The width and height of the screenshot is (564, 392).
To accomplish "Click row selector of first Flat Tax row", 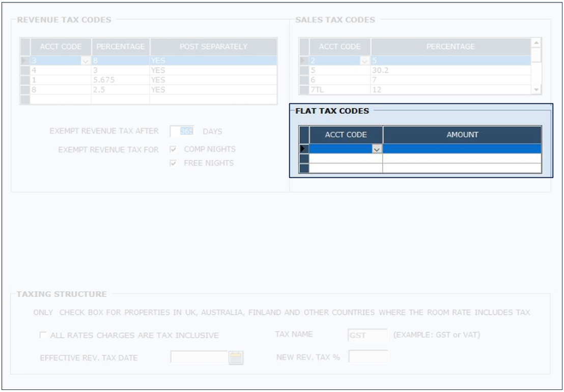I will pyautogui.click(x=304, y=149).
